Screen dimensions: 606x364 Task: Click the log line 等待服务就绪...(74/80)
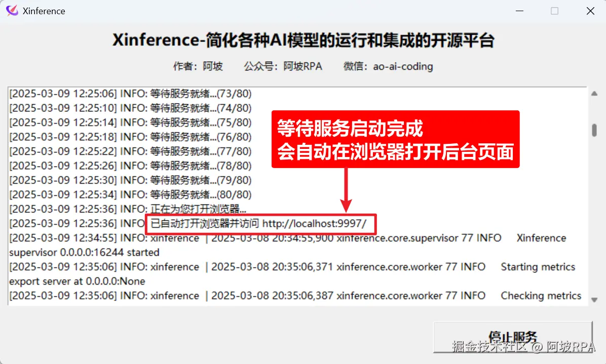[x=130, y=108]
